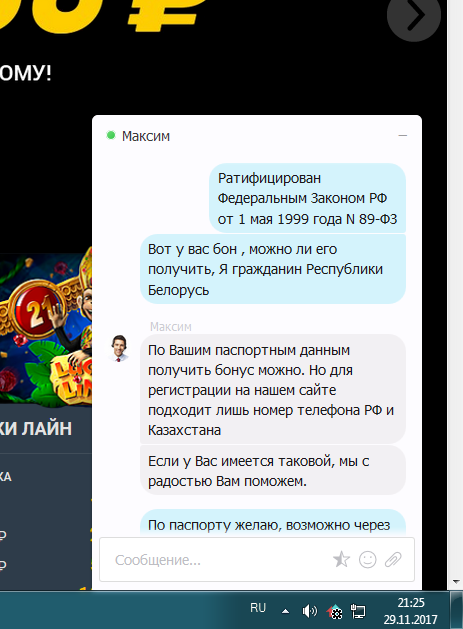Viewport: 463px width, 629px height.
Task: Click the message about Belarus citizenship
Action: (273, 269)
